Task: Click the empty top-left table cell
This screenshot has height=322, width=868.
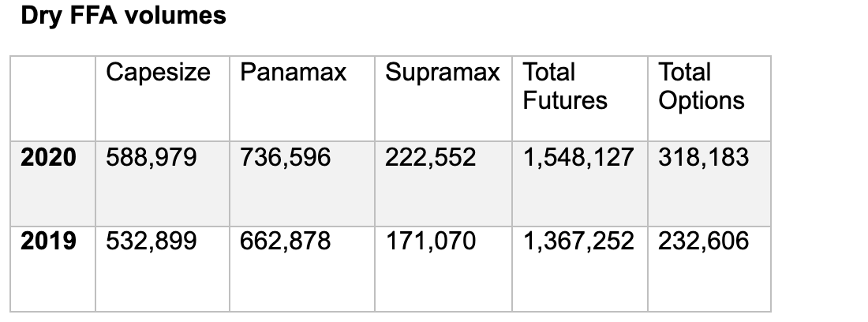Action: 52,99
